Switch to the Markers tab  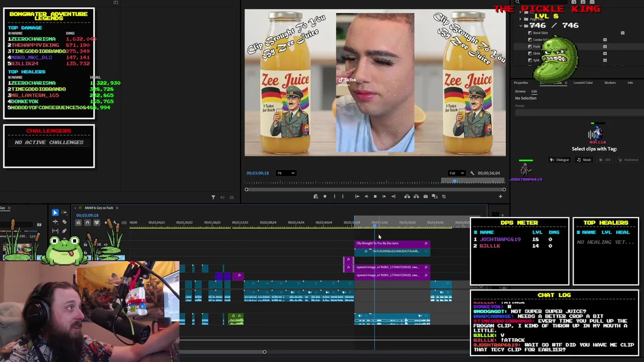tap(610, 83)
